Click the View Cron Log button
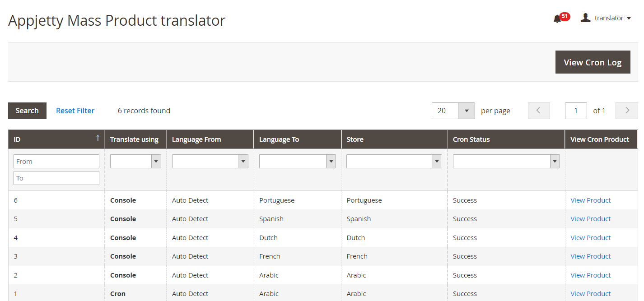The image size is (644, 301). click(593, 62)
